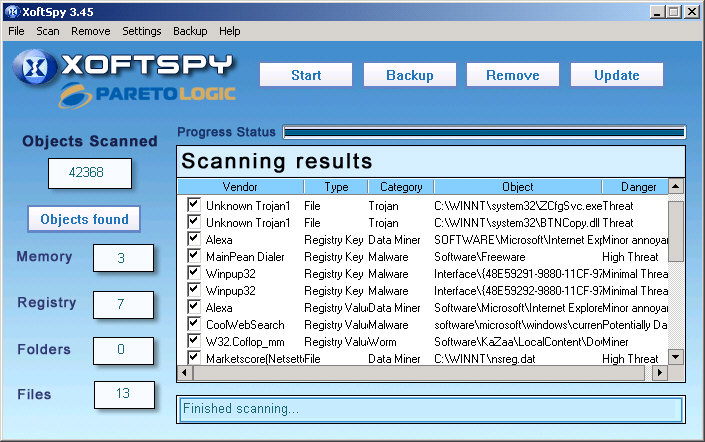Click the Objects Scanned value 42368
The height and width of the screenshot is (442, 705).
pos(90,173)
